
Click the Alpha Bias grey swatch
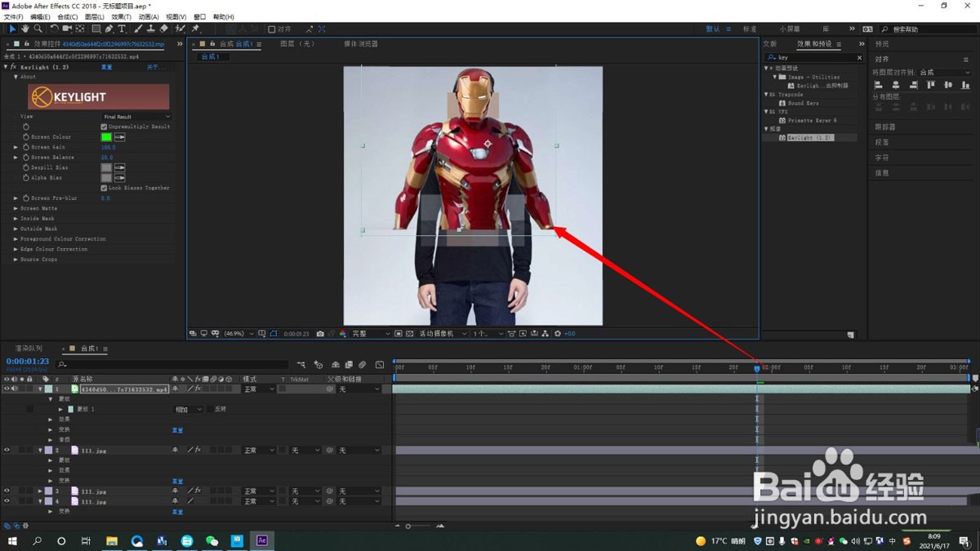tap(106, 177)
